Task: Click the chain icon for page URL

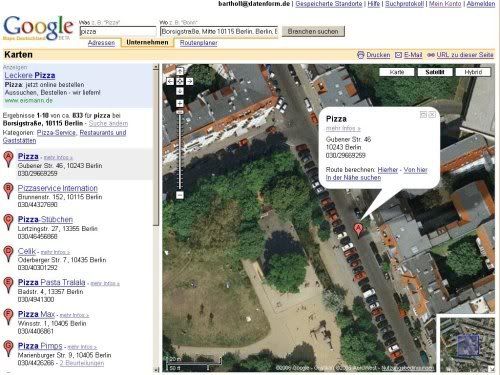Action: tap(431, 55)
